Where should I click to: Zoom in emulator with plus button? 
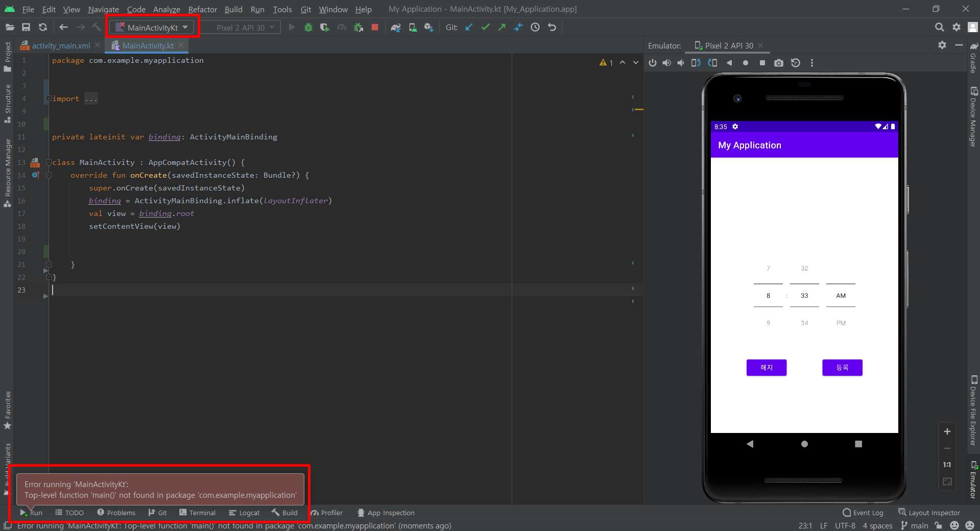947,431
